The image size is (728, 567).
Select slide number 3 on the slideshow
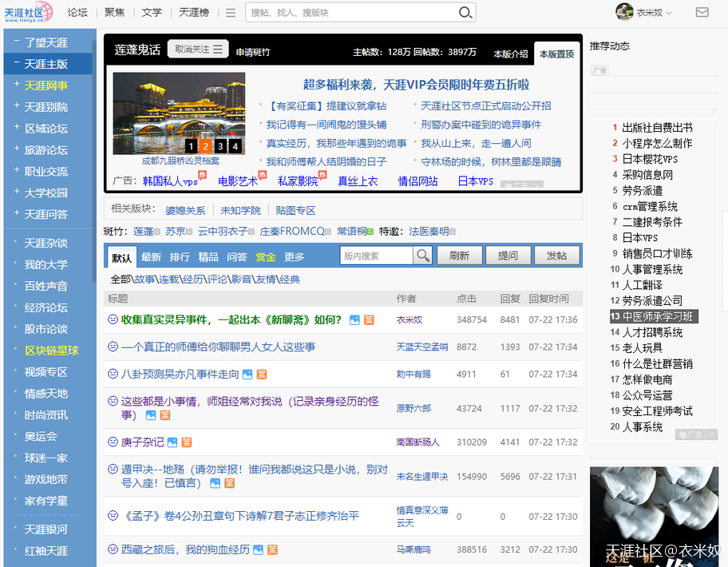pyautogui.click(x=220, y=146)
